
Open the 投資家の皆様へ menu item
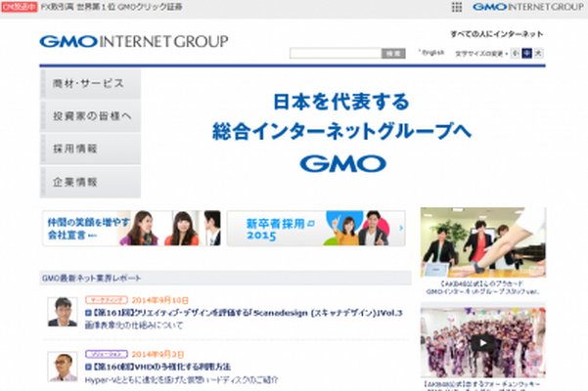(90, 116)
